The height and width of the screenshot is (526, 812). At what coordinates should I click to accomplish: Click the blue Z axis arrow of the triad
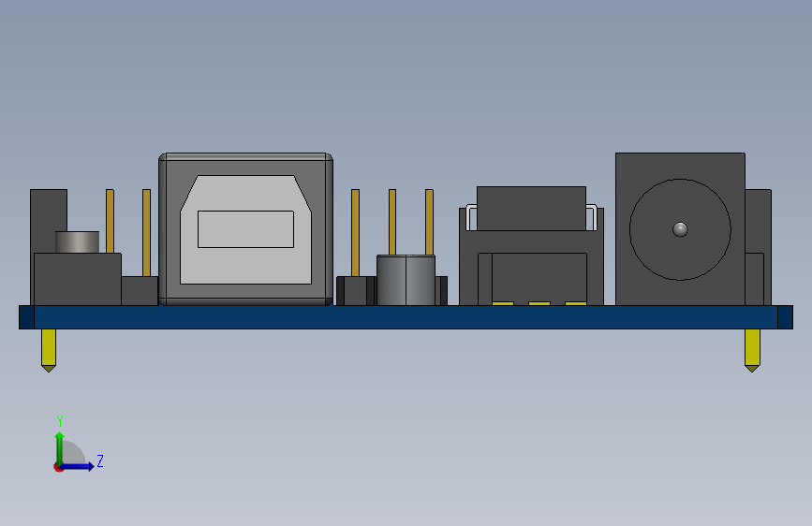point(78,466)
